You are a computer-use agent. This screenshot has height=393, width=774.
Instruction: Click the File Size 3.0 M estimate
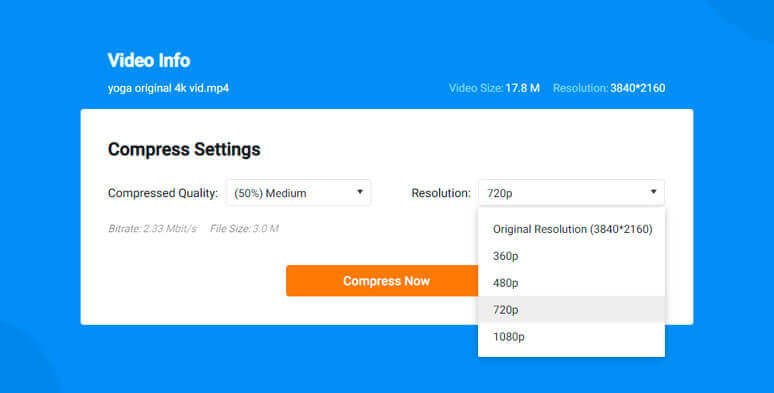pyautogui.click(x=244, y=229)
